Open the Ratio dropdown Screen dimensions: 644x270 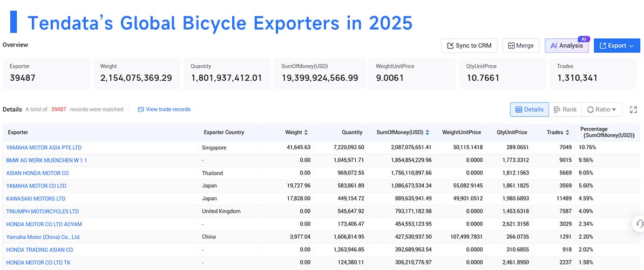(x=602, y=109)
